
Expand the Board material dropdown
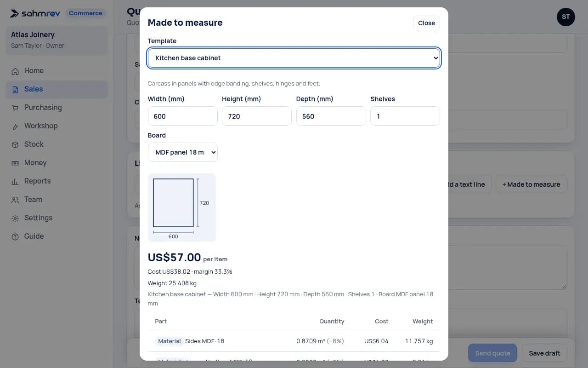pos(183,152)
